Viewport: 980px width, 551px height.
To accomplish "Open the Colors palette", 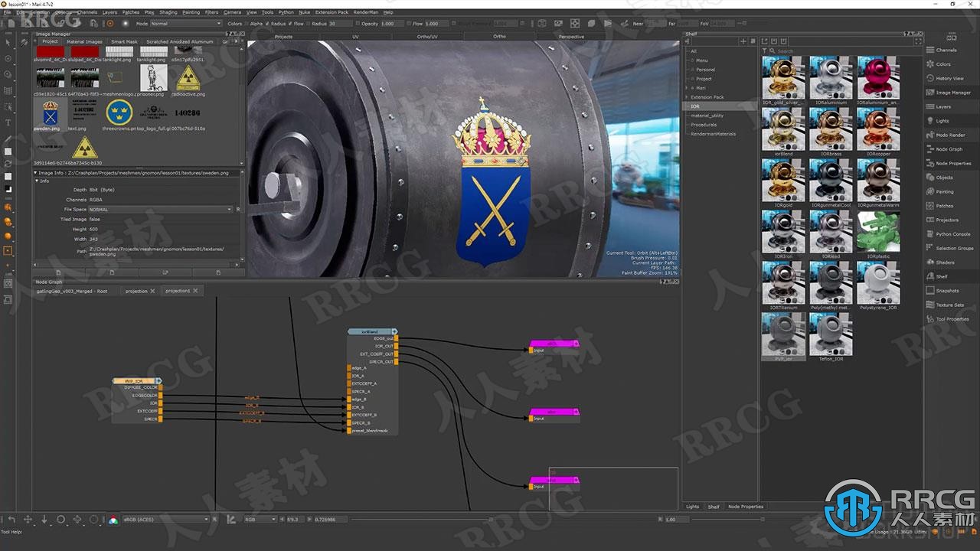I will click(943, 64).
